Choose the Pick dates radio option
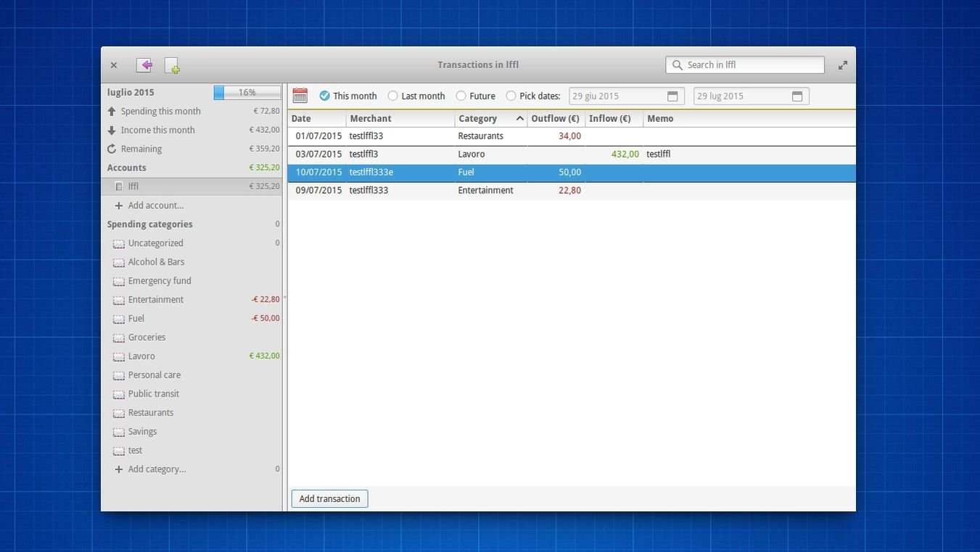 [511, 96]
